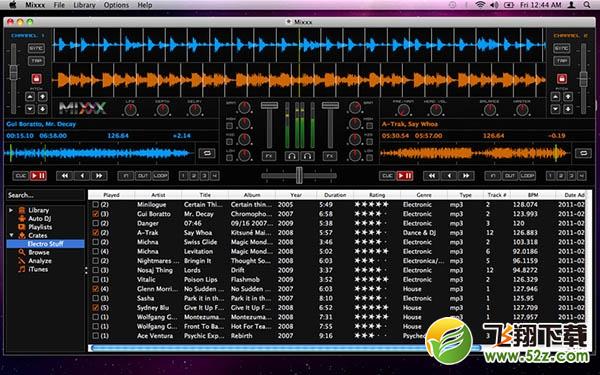Toggle repeat on A-Trak deck
The height and width of the screenshot is (375, 600).
pyautogui.click(x=583, y=153)
